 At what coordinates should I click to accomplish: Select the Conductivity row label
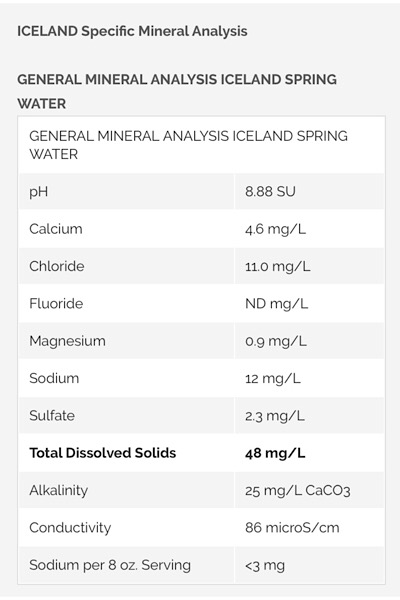click(x=70, y=528)
